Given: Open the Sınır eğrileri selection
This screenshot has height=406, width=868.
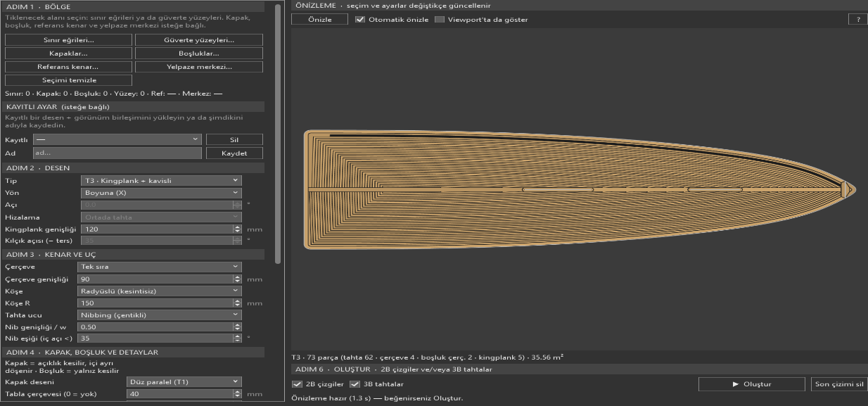Looking at the screenshot, I should tap(68, 40).
